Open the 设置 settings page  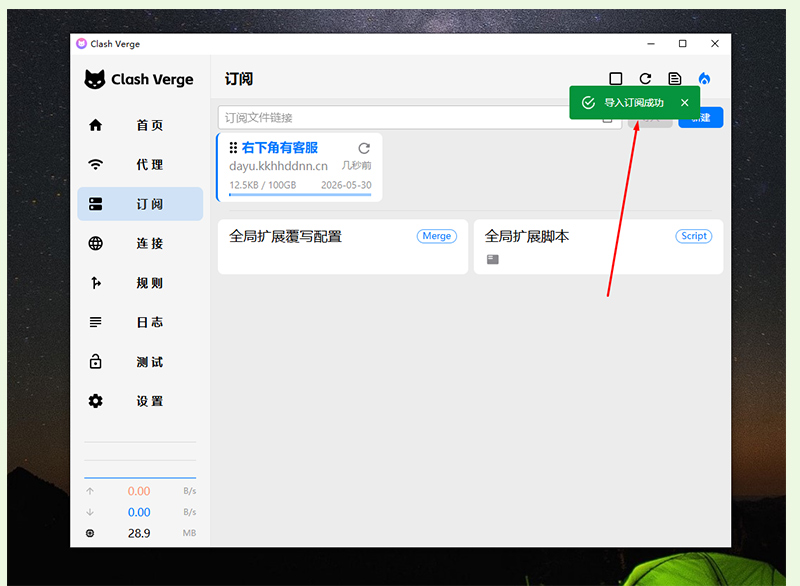[x=140, y=401]
